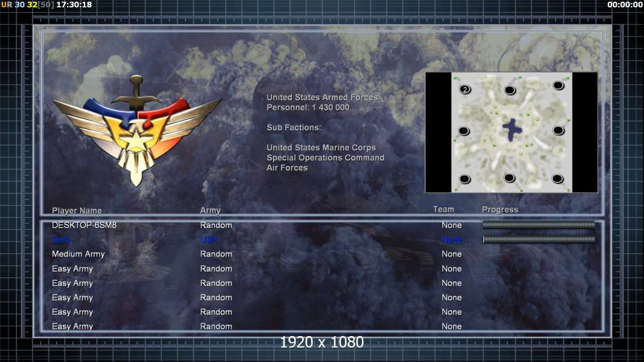This screenshot has height=362, width=644.
Task: Select the bottom-right start position on minimap
Action: click(558, 179)
